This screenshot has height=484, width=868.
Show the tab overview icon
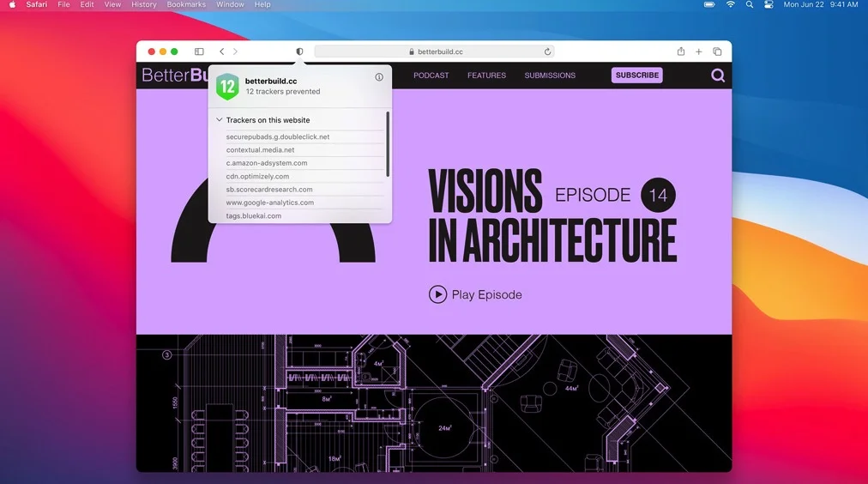point(717,51)
